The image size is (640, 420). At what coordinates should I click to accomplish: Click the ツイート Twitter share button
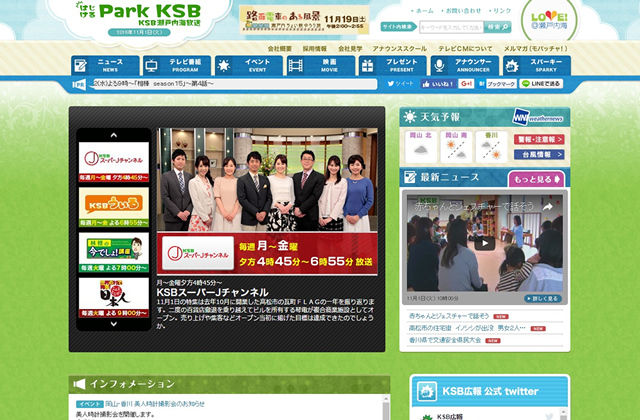click(x=401, y=84)
